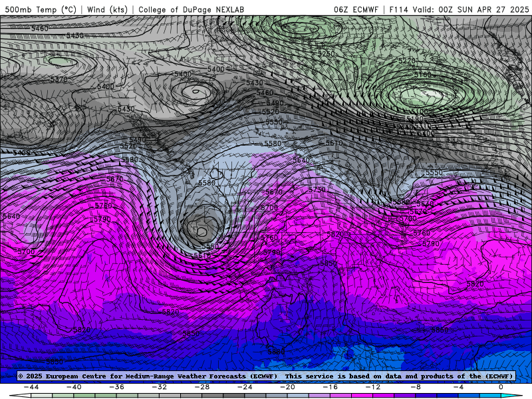Click the 5880 height contour label
This screenshot has height=399, width=532.
pos(276,352)
